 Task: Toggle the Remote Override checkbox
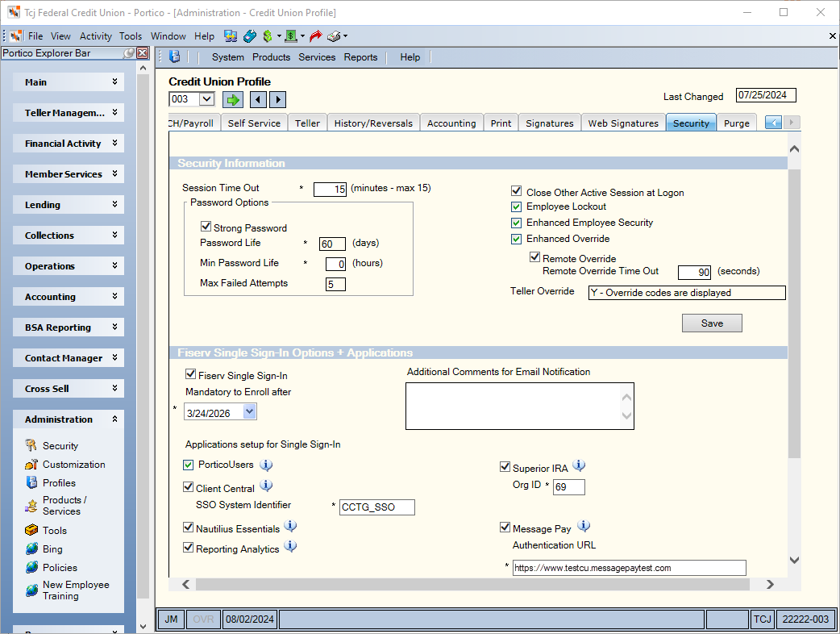point(534,257)
